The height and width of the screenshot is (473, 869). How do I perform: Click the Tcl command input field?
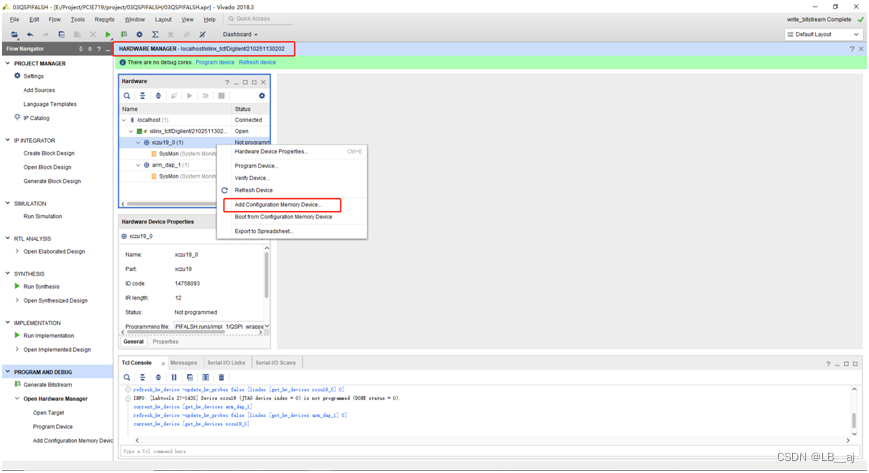coord(488,451)
